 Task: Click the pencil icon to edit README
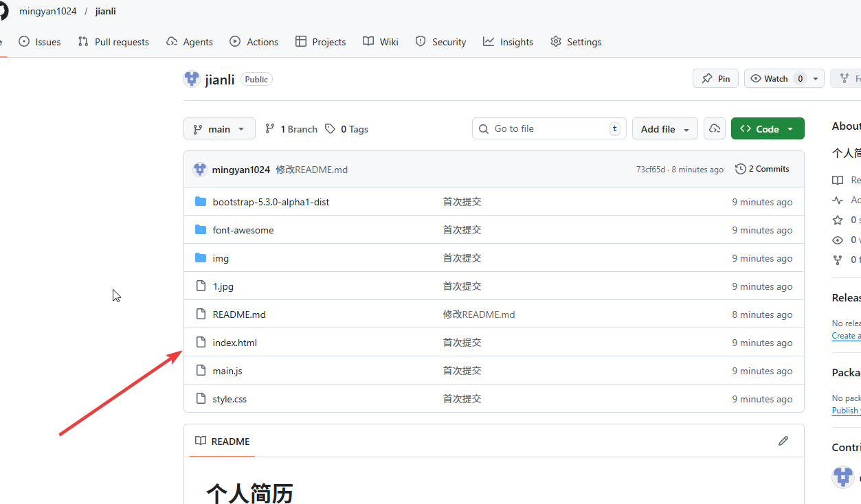pyautogui.click(x=783, y=441)
